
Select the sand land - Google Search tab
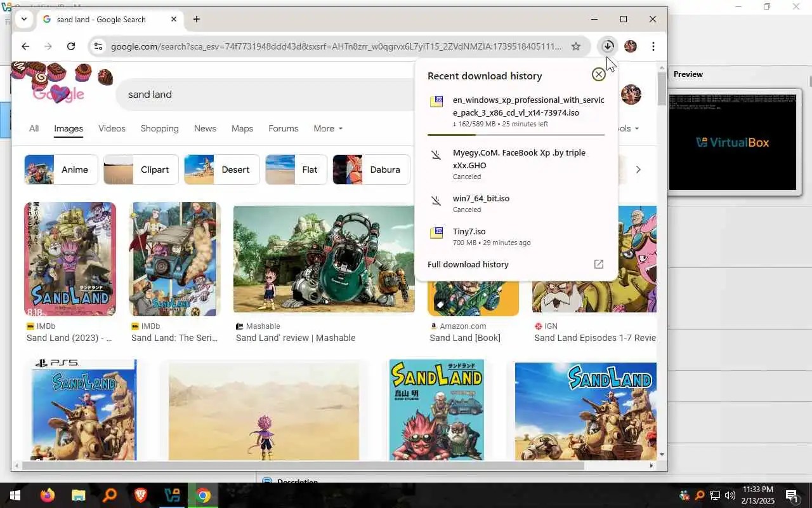110,20
